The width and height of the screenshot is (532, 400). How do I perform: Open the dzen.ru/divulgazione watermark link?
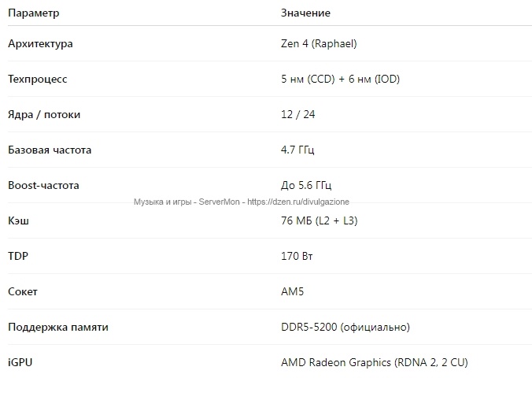click(x=298, y=202)
